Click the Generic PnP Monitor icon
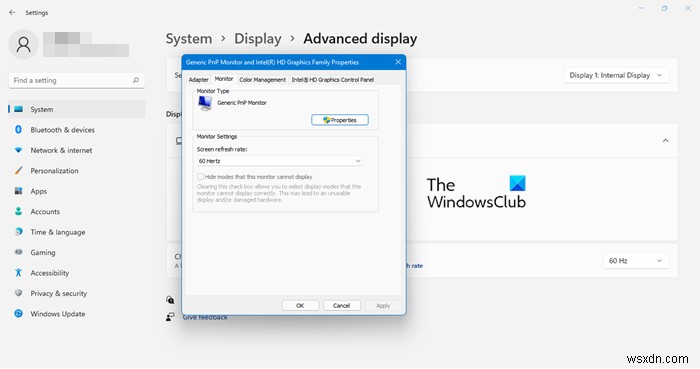This screenshot has height=369, width=700. coord(205,104)
